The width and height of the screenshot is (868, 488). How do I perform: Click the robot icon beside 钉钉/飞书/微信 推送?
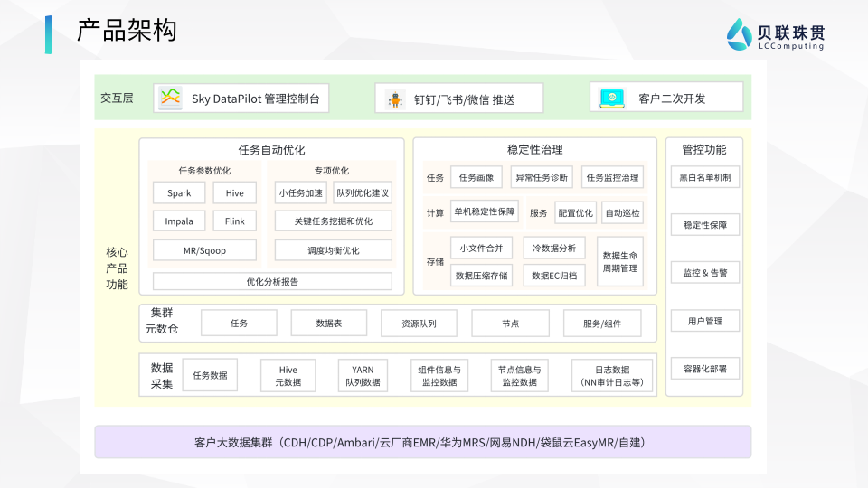tap(395, 99)
